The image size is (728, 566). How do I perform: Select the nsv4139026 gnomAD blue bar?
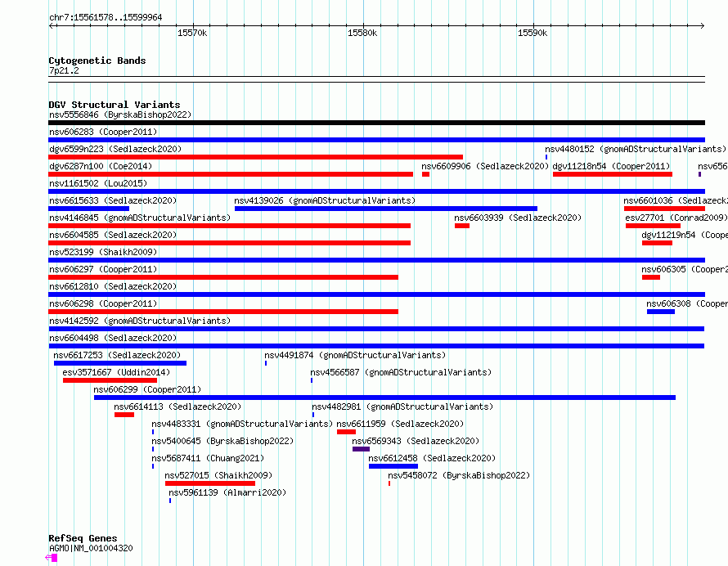tap(386, 209)
